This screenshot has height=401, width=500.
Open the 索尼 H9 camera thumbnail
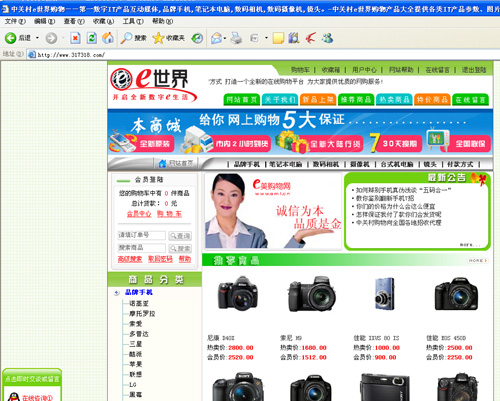click(312, 294)
